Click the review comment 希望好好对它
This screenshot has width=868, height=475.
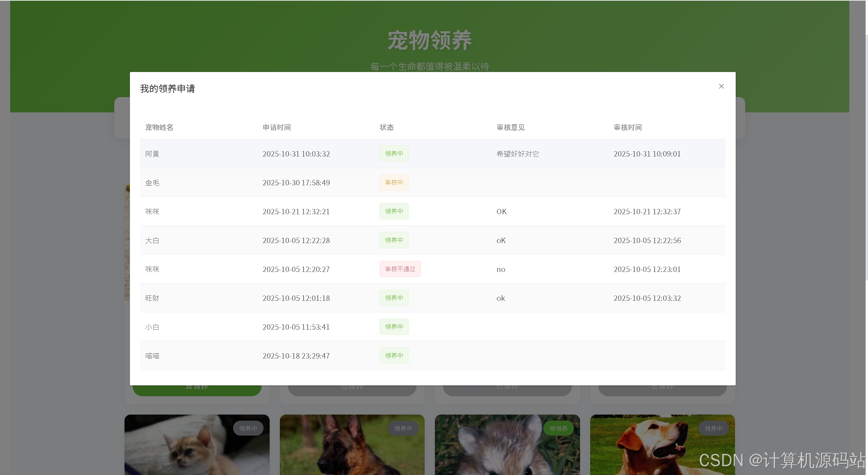518,154
